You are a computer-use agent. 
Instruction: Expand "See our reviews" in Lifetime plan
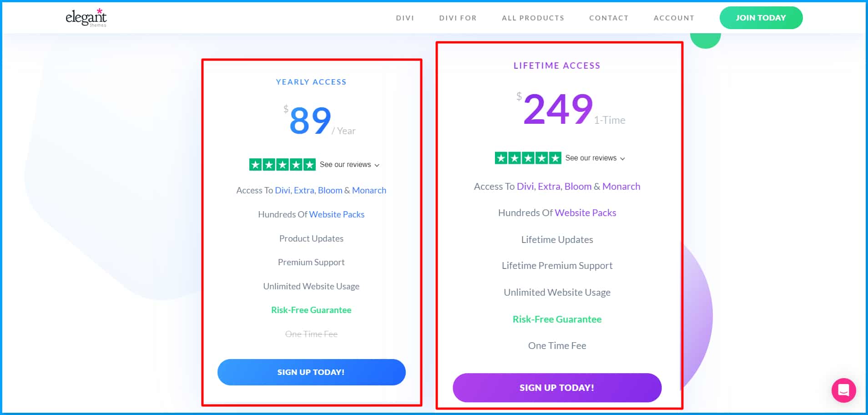595,158
